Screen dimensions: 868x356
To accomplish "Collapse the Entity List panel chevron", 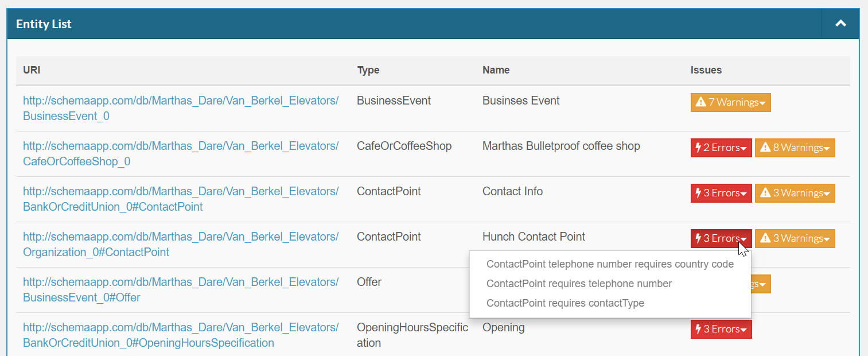I will [840, 24].
